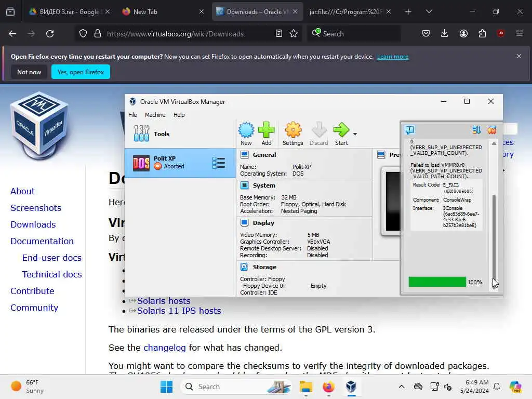Open the Help menu in VirtualBox

[x=179, y=115]
